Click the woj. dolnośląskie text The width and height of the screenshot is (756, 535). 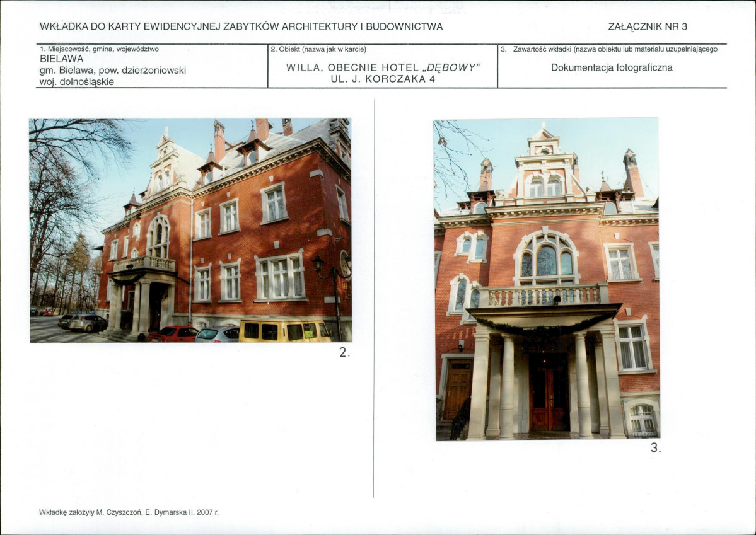click(77, 81)
